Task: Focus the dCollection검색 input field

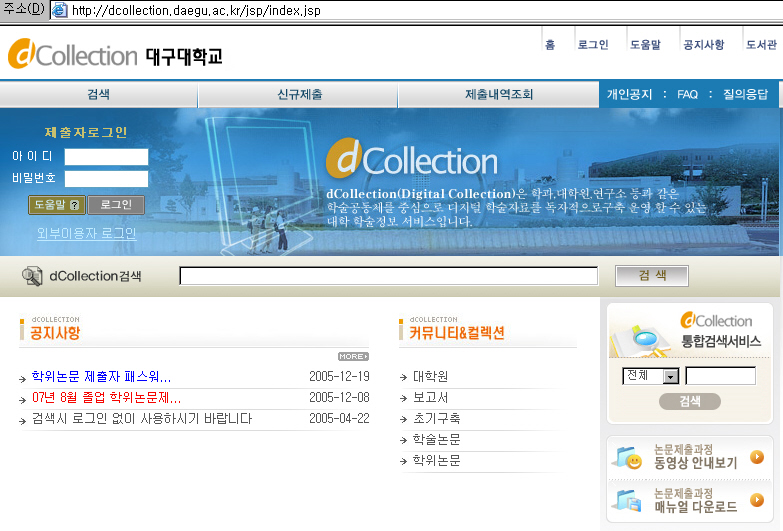Action: (x=389, y=276)
